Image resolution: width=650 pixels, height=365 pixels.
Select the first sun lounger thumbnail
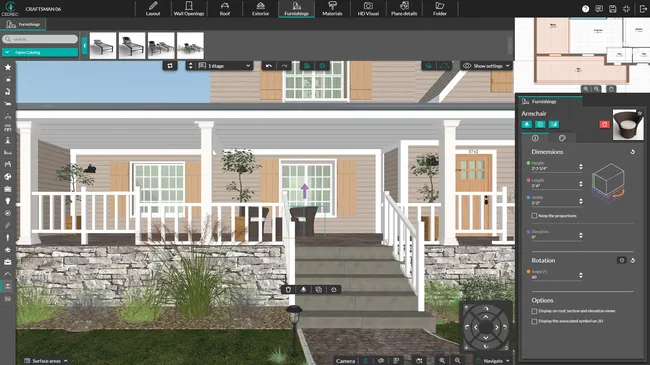point(103,46)
